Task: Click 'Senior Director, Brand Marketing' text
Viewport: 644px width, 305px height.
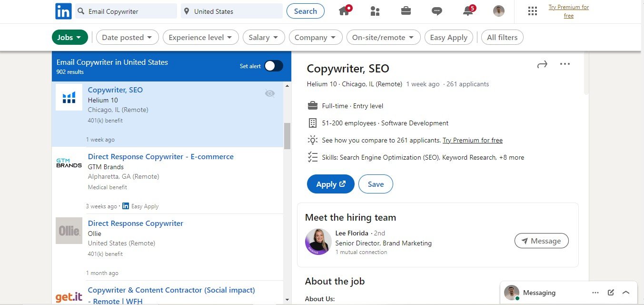Action: click(x=383, y=243)
